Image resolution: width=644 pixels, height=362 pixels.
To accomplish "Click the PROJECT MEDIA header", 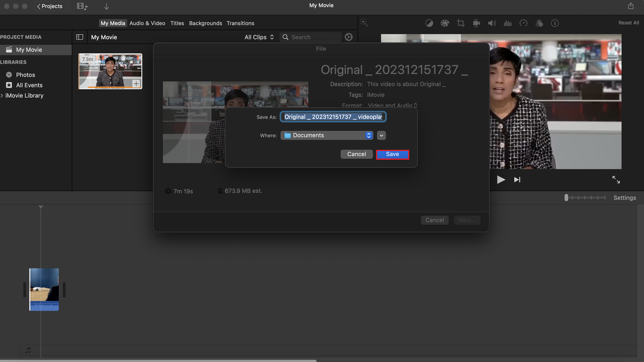I will coord(21,37).
